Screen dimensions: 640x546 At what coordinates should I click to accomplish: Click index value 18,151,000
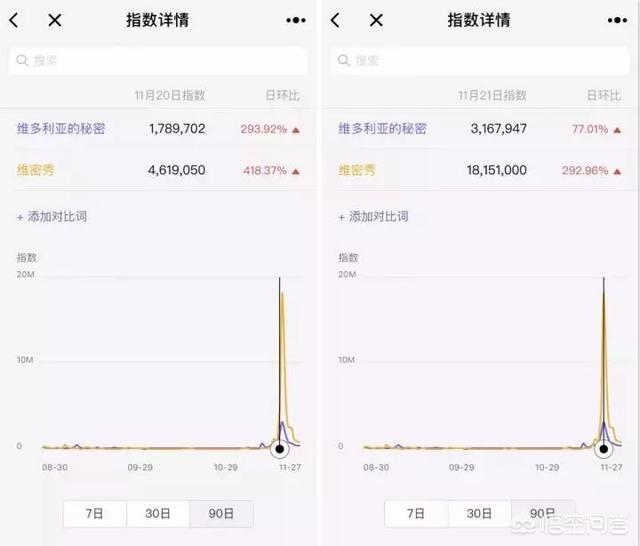coord(497,170)
